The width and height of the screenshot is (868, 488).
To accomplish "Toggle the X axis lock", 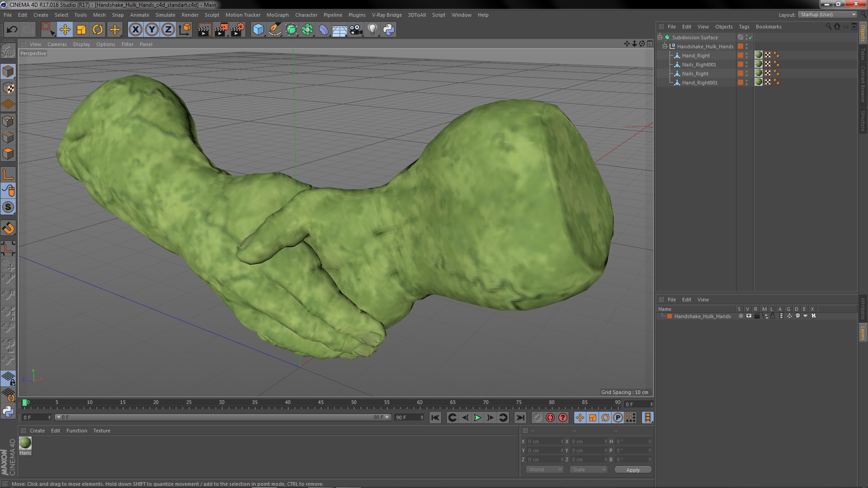I will 135,30.
